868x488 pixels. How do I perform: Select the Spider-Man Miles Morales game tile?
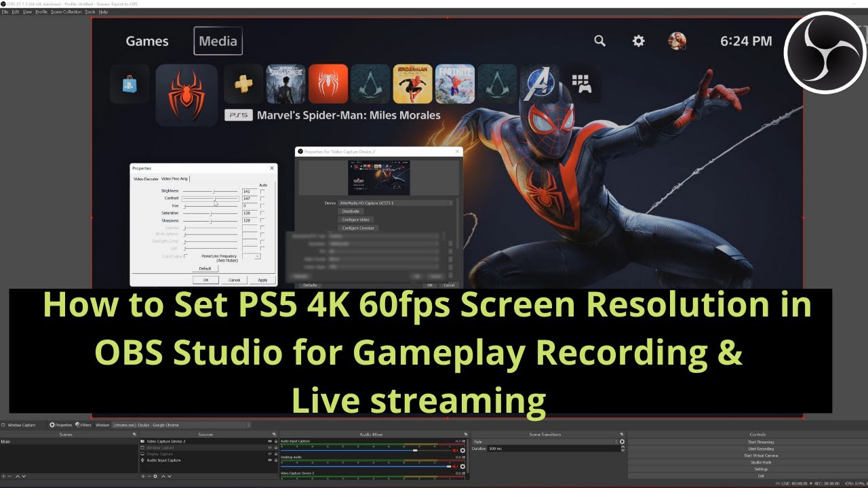(x=186, y=96)
